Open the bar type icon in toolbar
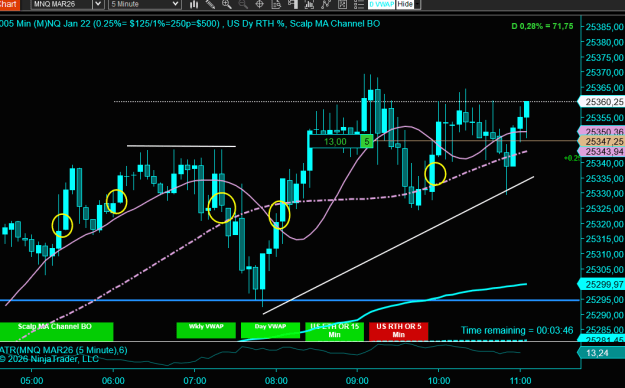 pos(194,4)
